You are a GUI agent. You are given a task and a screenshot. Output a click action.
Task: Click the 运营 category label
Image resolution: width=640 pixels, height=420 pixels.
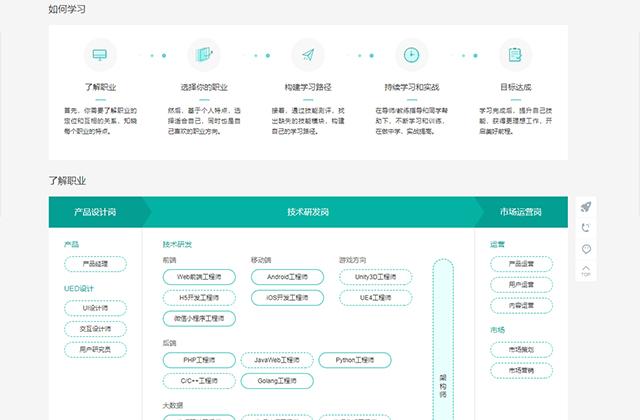pos(497,244)
